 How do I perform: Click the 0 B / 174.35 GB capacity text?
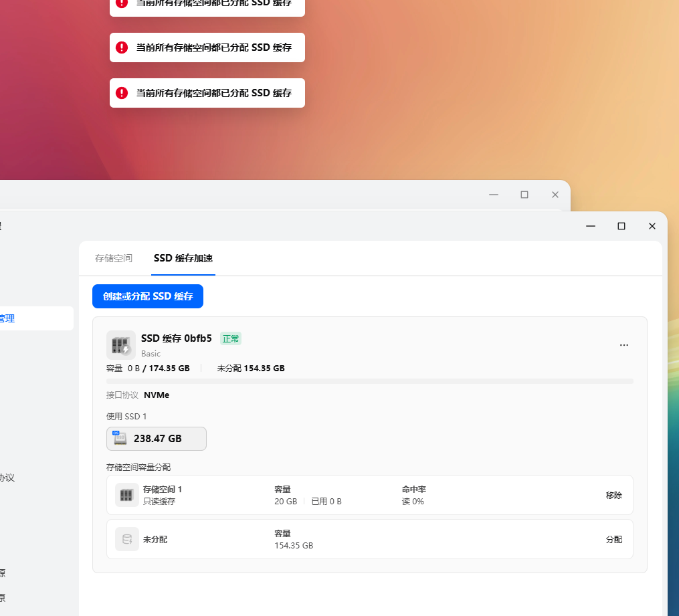click(x=159, y=368)
